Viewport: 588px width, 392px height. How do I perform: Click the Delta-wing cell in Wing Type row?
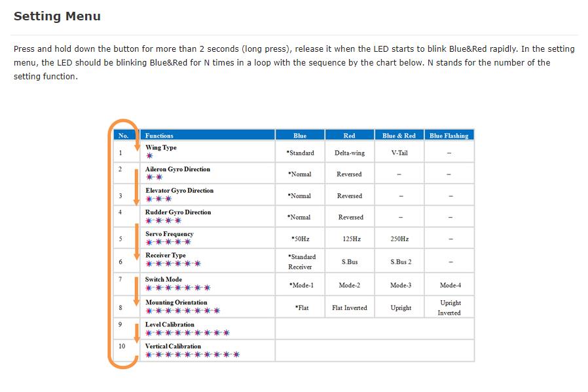click(x=350, y=153)
